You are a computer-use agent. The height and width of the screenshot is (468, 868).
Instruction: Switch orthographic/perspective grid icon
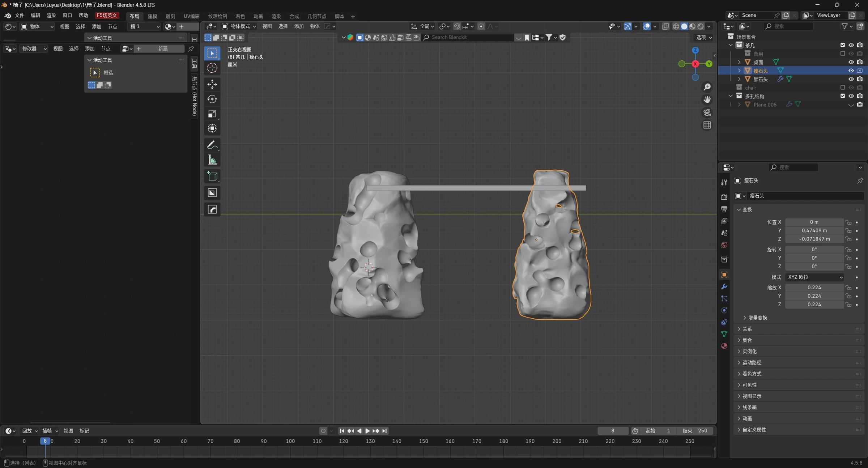(707, 125)
